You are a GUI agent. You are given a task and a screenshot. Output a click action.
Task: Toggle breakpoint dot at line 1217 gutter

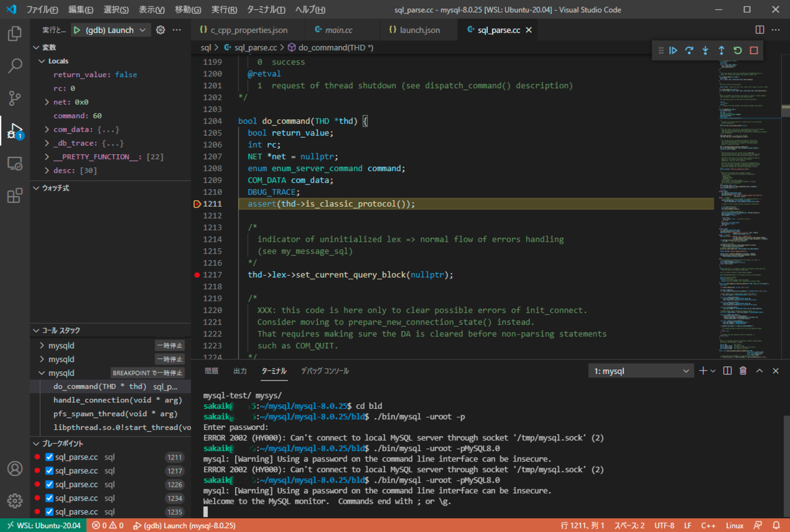coord(197,275)
